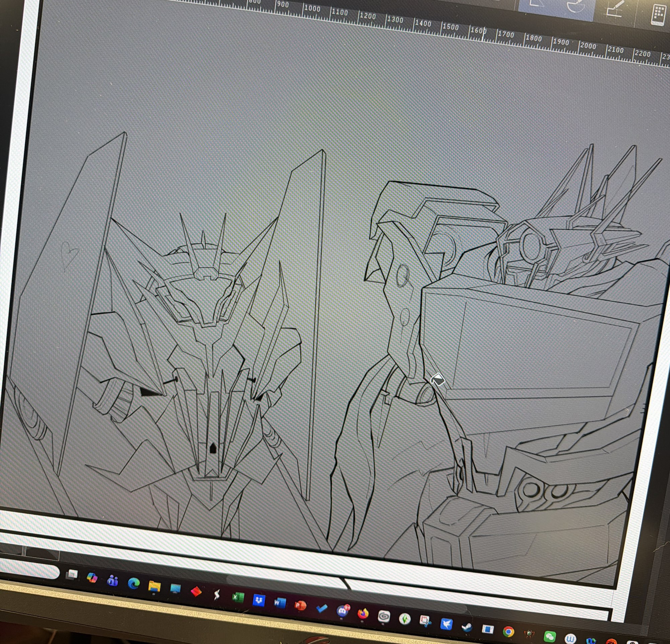Click the 2000 mark on horizontal ruler
Screen dimensions: 670x644
coord(588,46)
